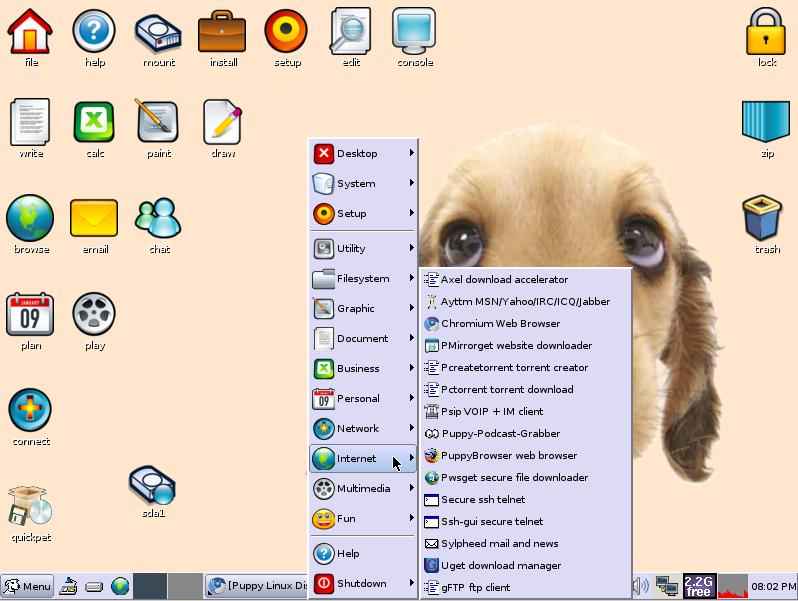The height and width of the screenshot is (601, 798).
Task: Open the sda1 drive icon
Action: tap(152, 486)
